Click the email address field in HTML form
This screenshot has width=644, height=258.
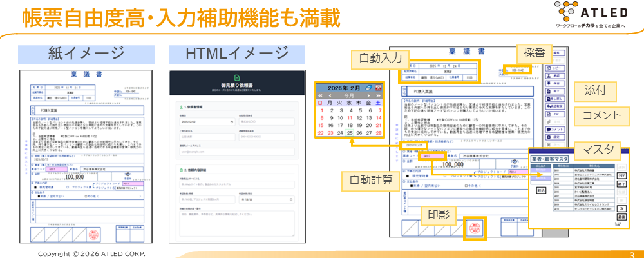click(x=237, y=152)
